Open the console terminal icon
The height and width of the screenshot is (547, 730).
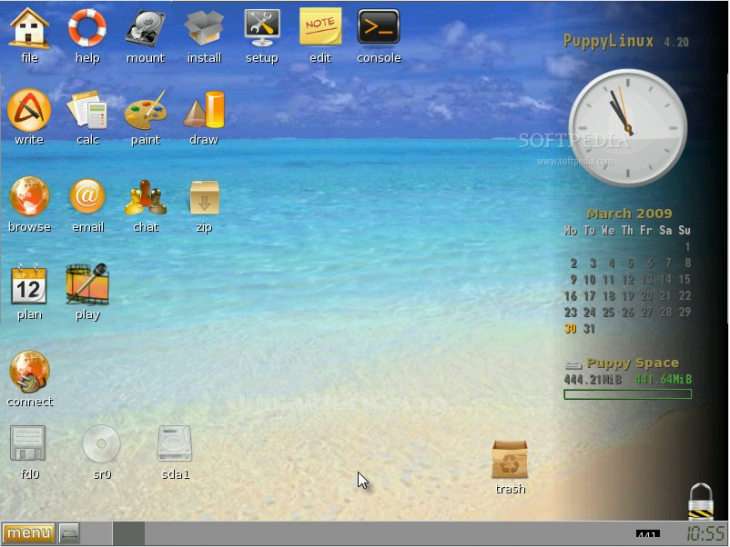tap(379, 28)
